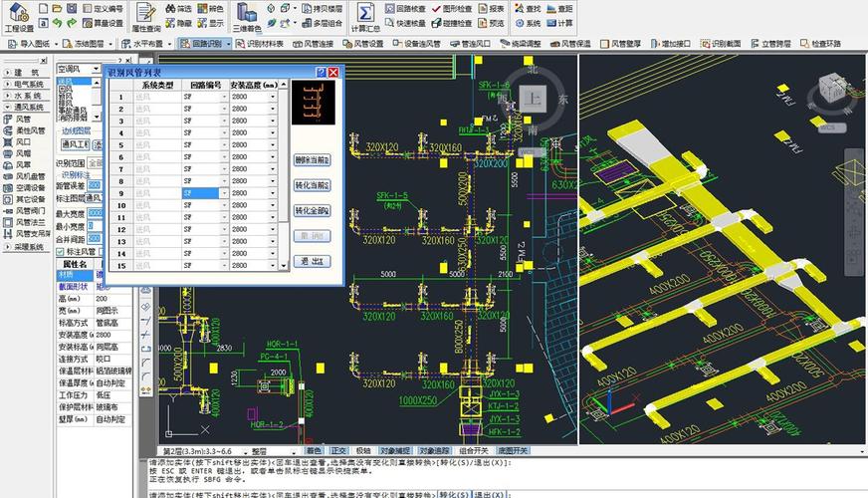
Task: Click the duct preview thumbnail in dialog
Action: pyautogui.click(x=313, y=104)
